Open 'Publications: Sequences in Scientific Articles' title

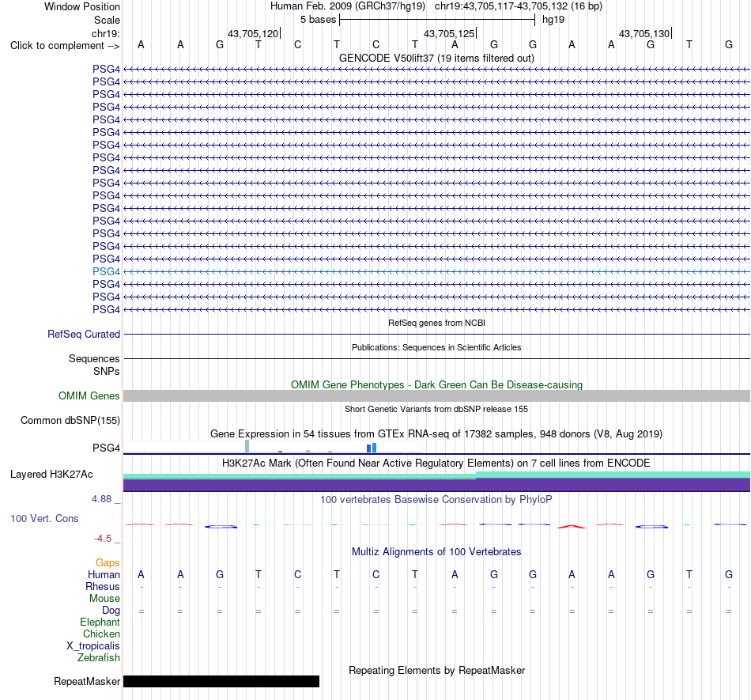click(x=436, y=347)
